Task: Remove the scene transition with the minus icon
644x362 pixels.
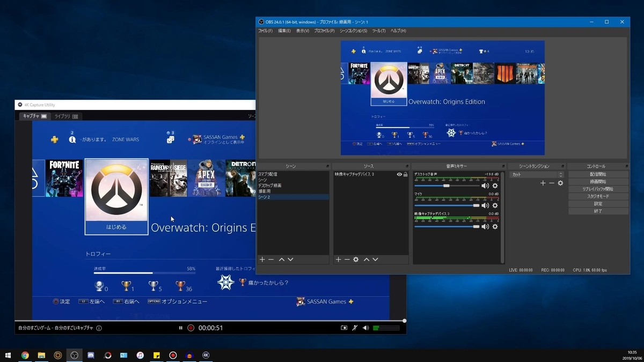Action: coord(552,183)
